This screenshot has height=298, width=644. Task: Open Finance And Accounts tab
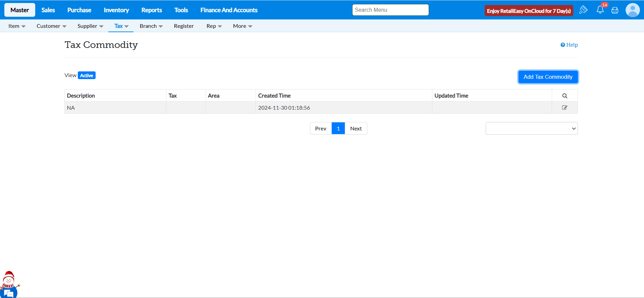(229, 10)
